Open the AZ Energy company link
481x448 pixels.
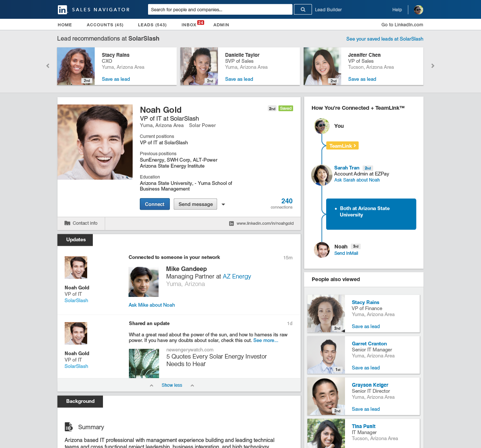[x=237, y=276]
